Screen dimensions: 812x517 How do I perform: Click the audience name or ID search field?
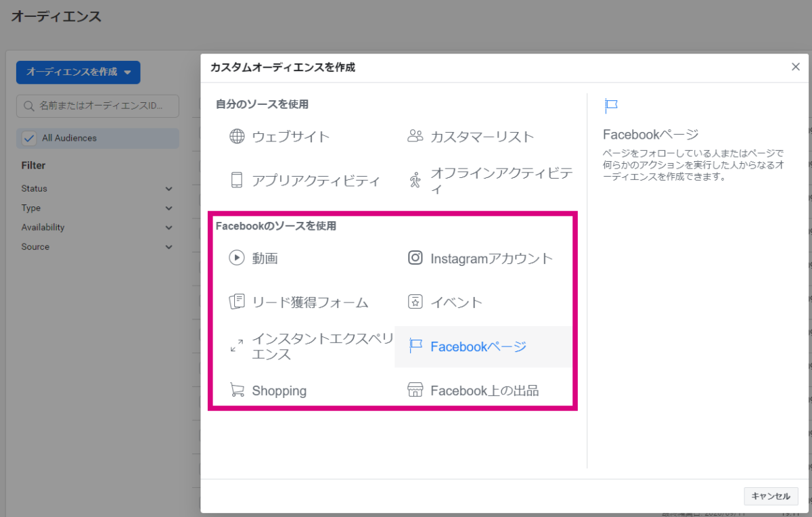97,106
